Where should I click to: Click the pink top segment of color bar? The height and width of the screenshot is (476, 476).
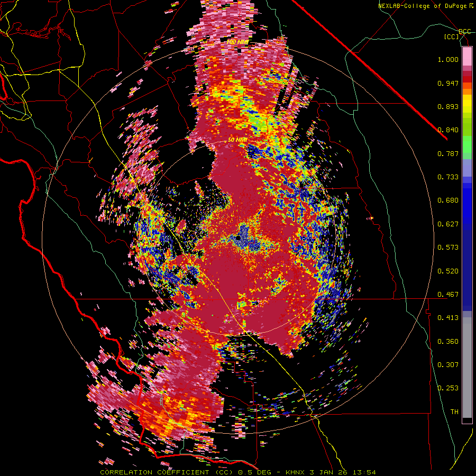(x=467, y=57)
